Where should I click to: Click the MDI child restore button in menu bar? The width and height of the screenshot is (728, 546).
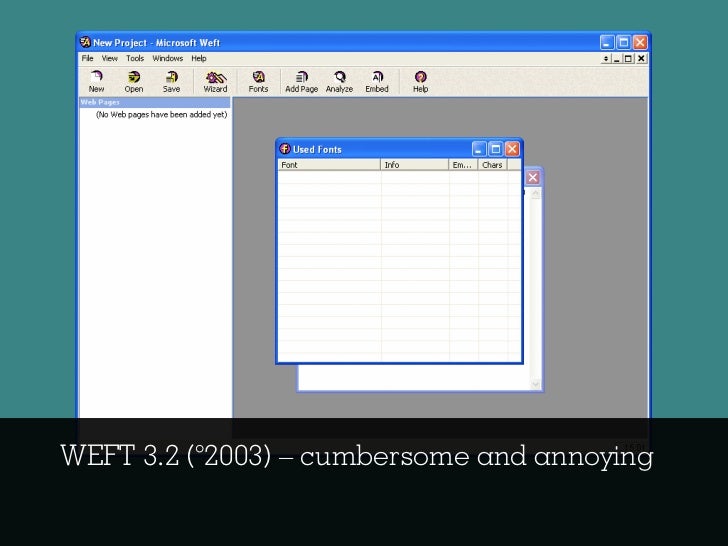(x=628, y=58)
